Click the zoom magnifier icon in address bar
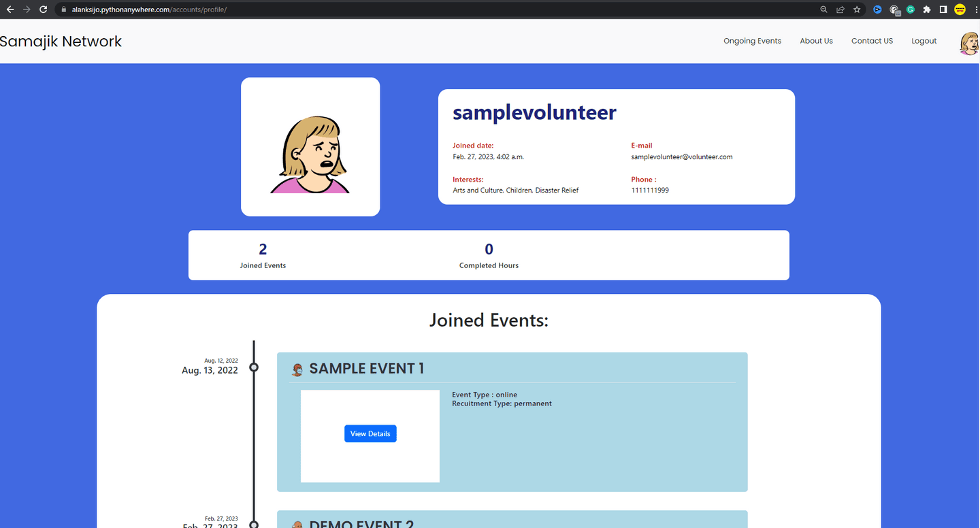The image size is (980, 528). pyautogui.click(x=823, y=10)
